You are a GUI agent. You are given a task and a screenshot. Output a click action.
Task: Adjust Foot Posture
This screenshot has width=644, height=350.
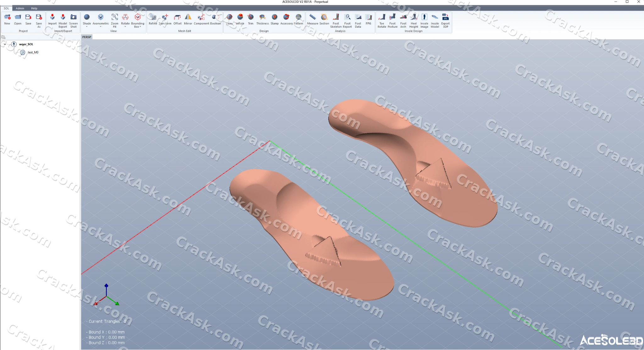pyautogui.click(x=392, y=21)
